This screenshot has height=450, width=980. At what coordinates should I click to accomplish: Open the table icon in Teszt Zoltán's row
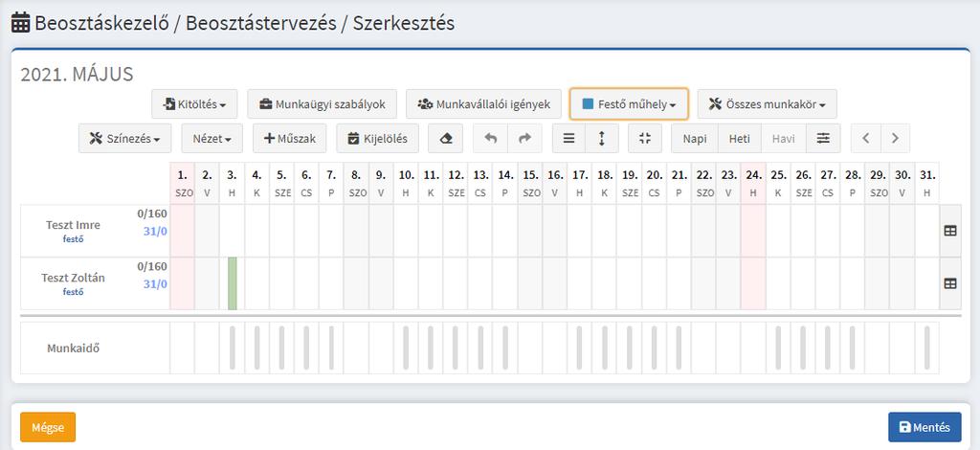pyautogui.click(x=950, y=283)
